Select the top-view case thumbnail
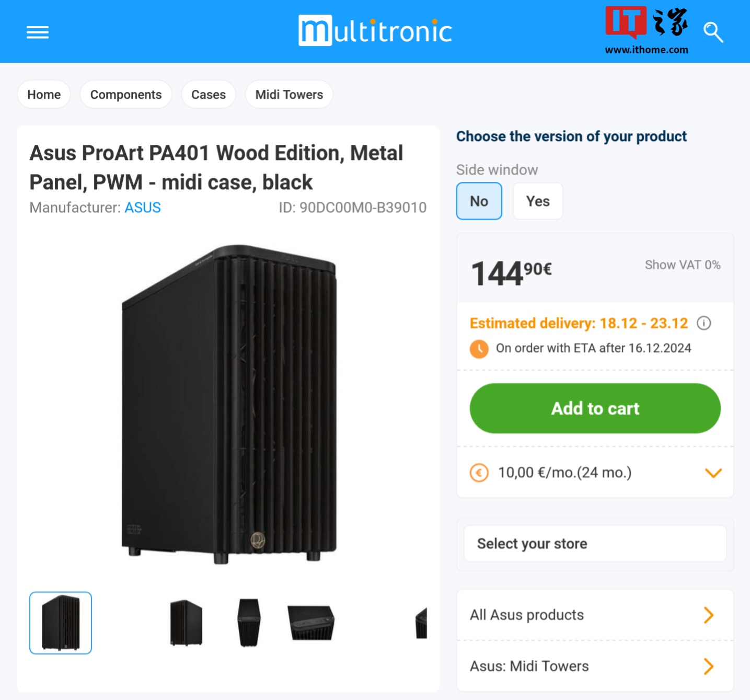The image size is (750, 700). click(310, 623)
